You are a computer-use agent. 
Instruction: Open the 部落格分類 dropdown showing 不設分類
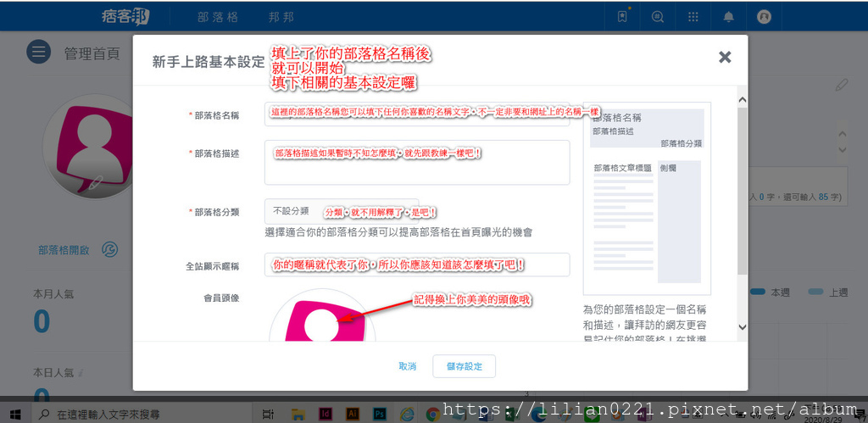[342, 212]
